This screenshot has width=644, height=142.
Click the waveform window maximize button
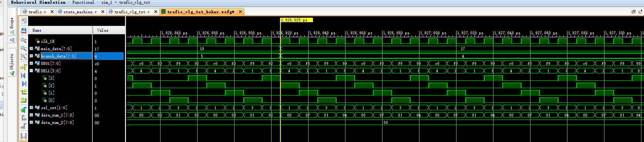point(641,12)
